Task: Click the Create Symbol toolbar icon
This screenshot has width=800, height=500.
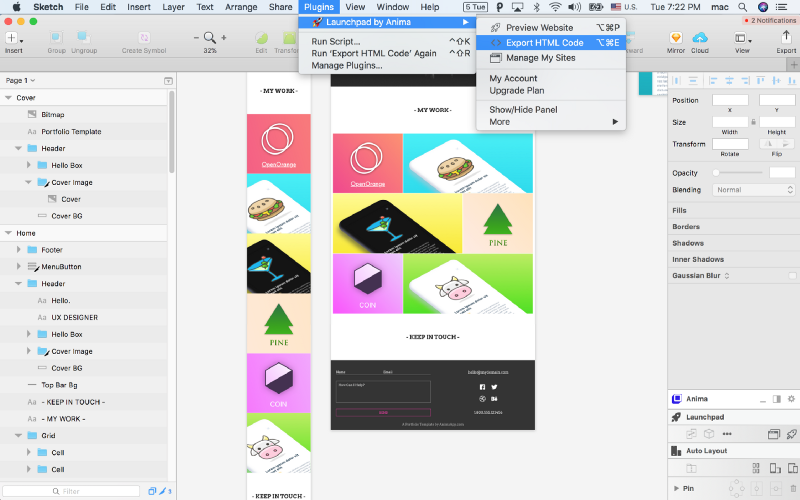Action: coord(144,38)
